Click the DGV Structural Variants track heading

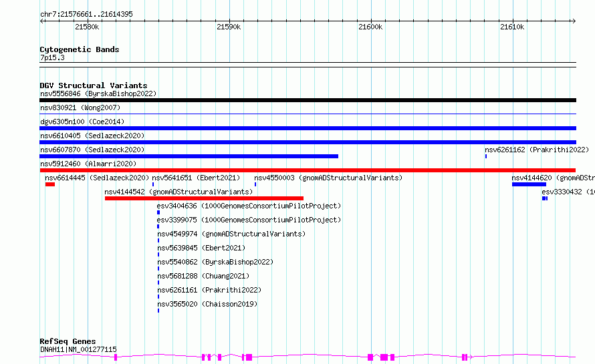point(94,85)
